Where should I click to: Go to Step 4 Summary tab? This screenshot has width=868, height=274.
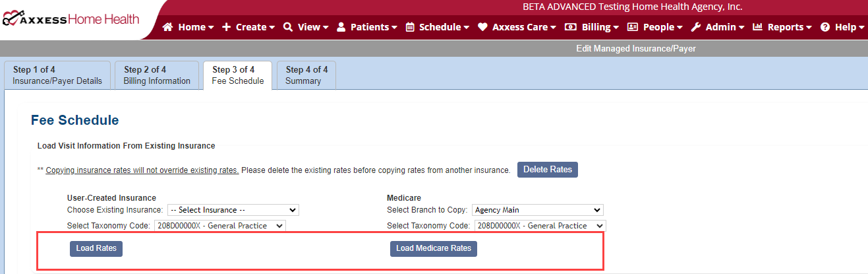click(306, 75)
